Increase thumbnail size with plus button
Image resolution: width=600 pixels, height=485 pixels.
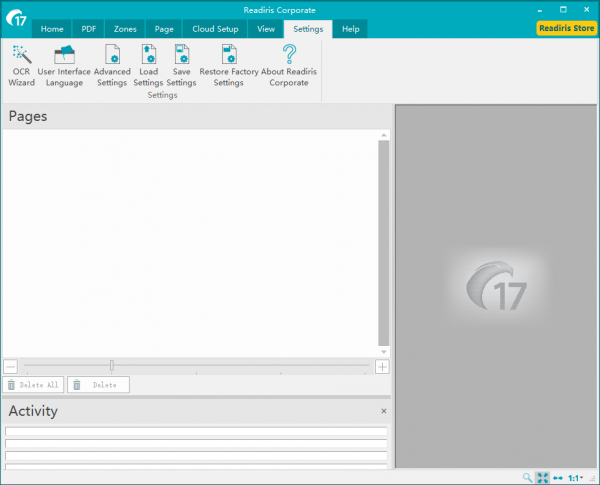pyautogui.click(x=382, y=367)
